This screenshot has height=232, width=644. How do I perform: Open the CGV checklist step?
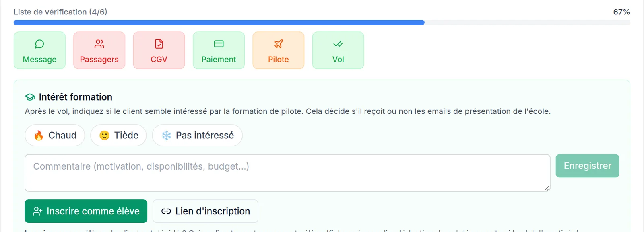point(159,50)
